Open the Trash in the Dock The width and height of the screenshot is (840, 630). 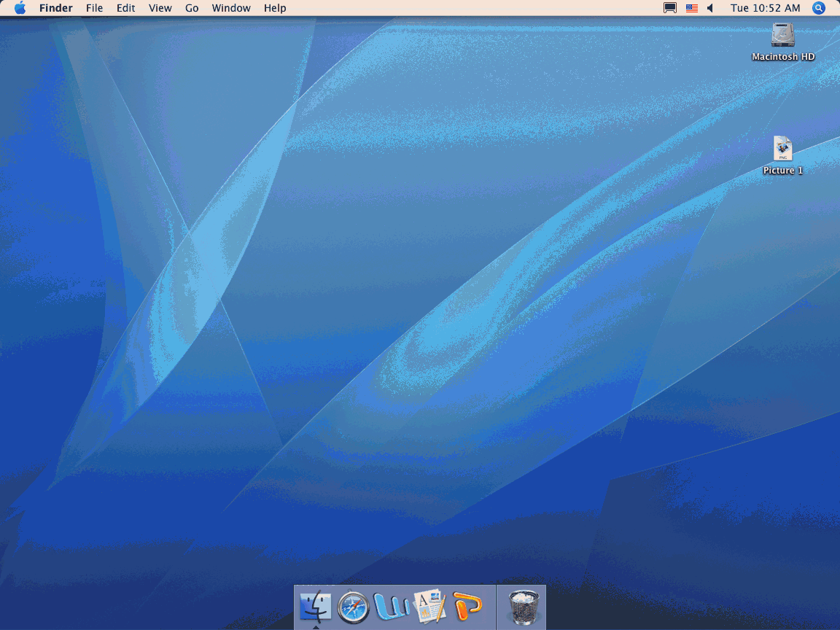[x=522, y=607]
